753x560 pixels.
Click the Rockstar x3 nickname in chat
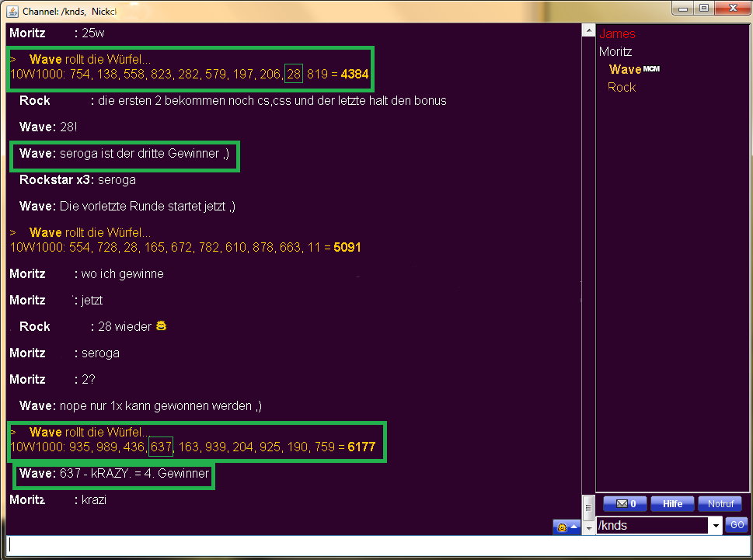[54, 179]
